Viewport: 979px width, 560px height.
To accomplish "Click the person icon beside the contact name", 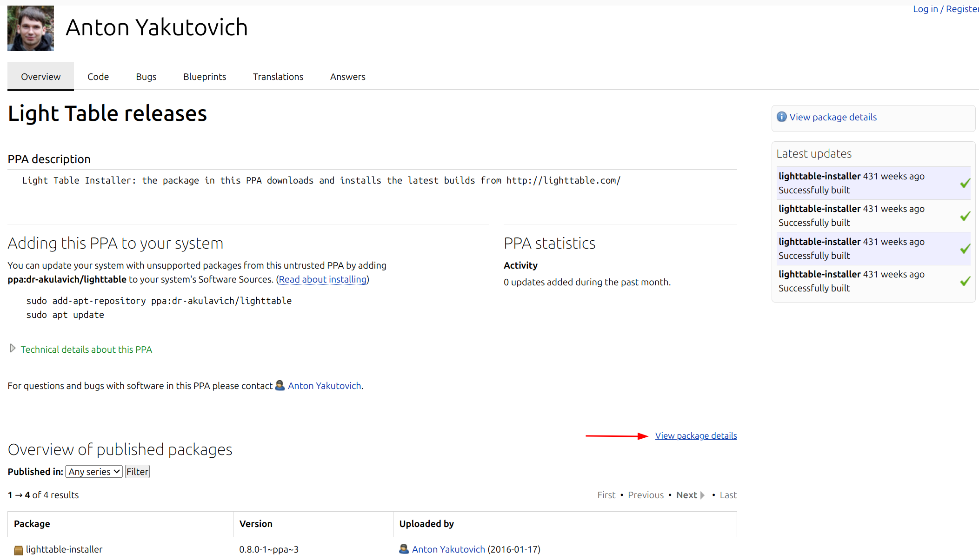I will [x=280, y=385].
